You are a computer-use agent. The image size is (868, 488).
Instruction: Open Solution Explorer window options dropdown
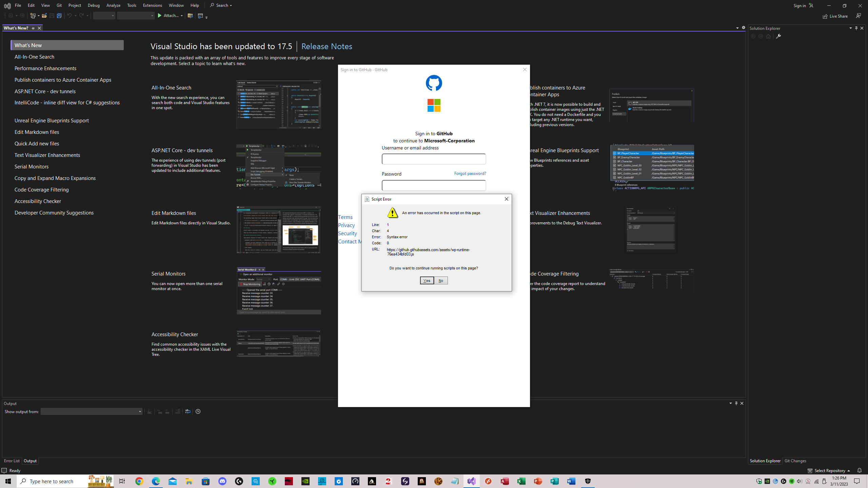pos(851,28)
